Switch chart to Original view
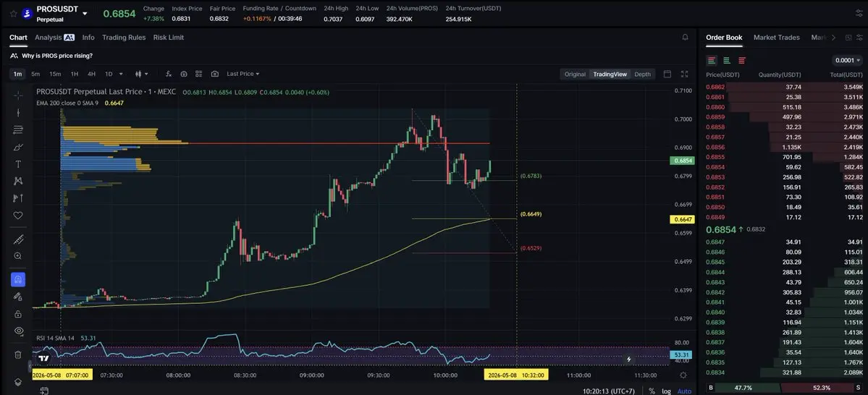Viewport: 868px width, 395px height. click(x=575, y=74)
